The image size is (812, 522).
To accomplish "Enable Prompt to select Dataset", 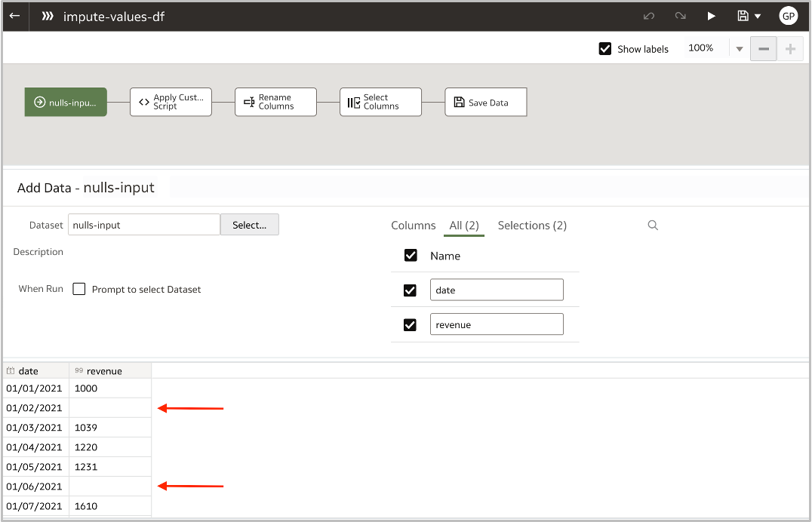I will 79,289.
